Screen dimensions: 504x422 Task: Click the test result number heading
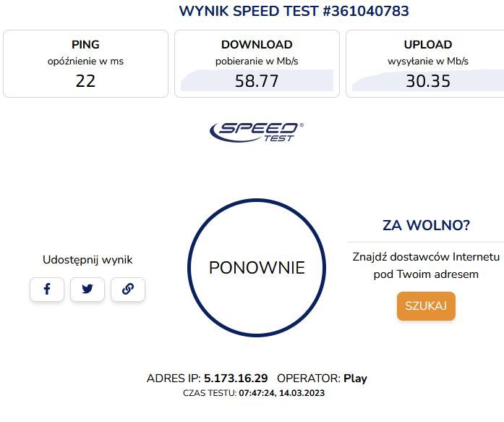tap(294, 11)
